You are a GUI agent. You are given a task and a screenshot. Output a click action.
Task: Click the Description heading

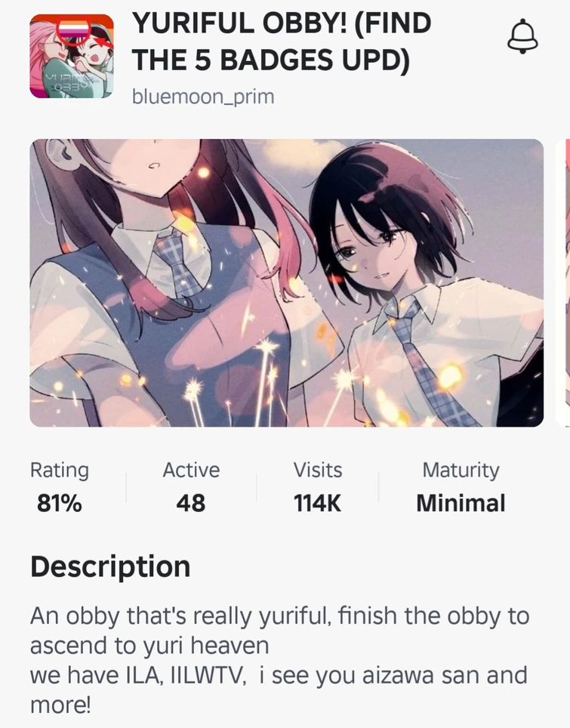point(110,567)
